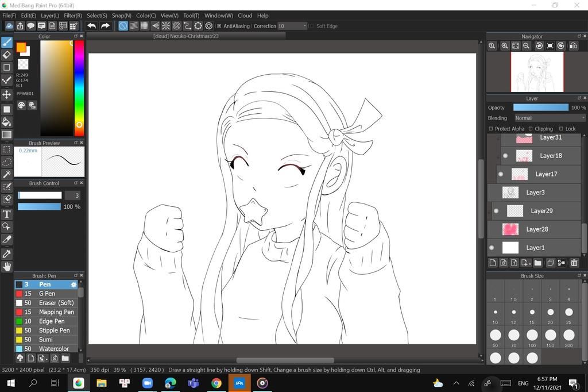Enable the crisscross grid snap guide
The height and width of the screenshot is (392, 588).
point(144,26)
